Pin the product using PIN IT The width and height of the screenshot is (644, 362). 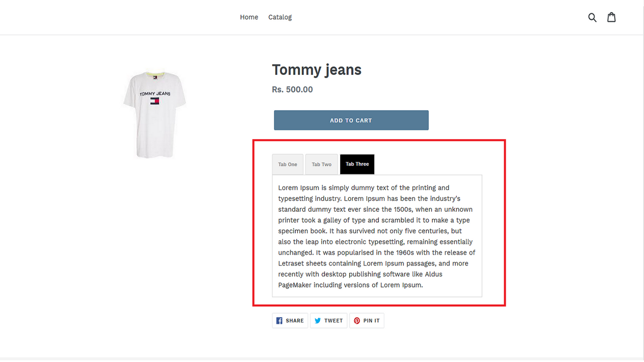(x=367, y=320)
